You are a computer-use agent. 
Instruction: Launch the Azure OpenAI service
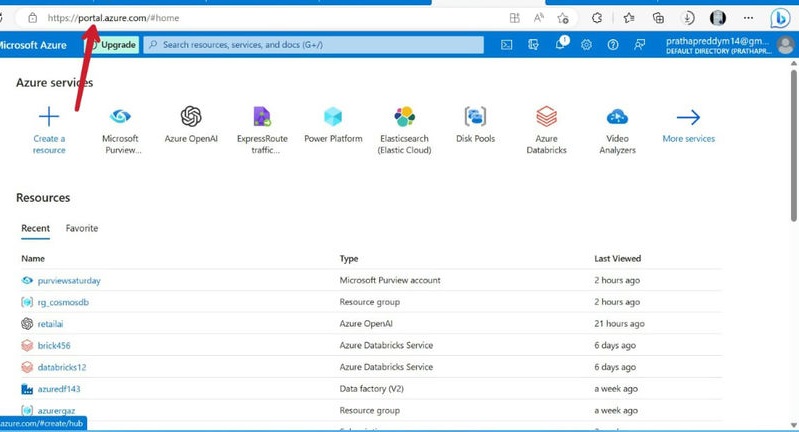[x=191, y=117]
